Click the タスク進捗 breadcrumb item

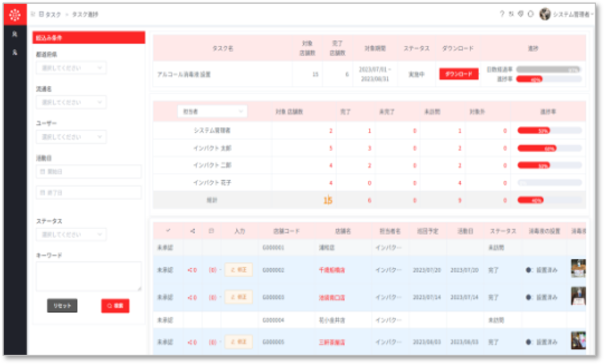85,15
